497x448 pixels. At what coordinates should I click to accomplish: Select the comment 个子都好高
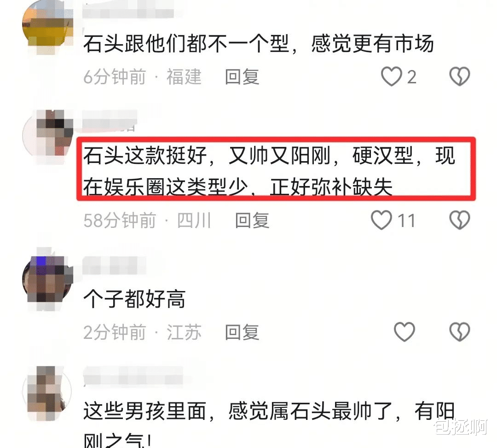coord(134,299)
